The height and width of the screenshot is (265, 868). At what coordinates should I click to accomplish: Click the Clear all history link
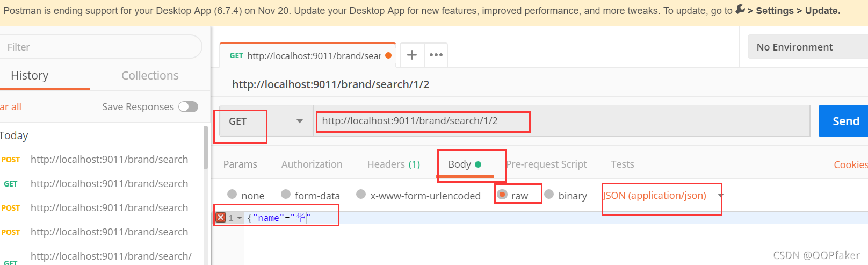[x=11, y=106]
